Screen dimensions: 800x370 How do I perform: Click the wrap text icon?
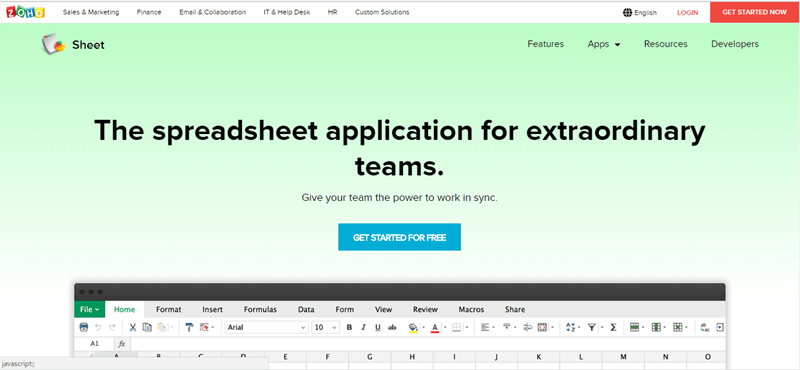528,327
